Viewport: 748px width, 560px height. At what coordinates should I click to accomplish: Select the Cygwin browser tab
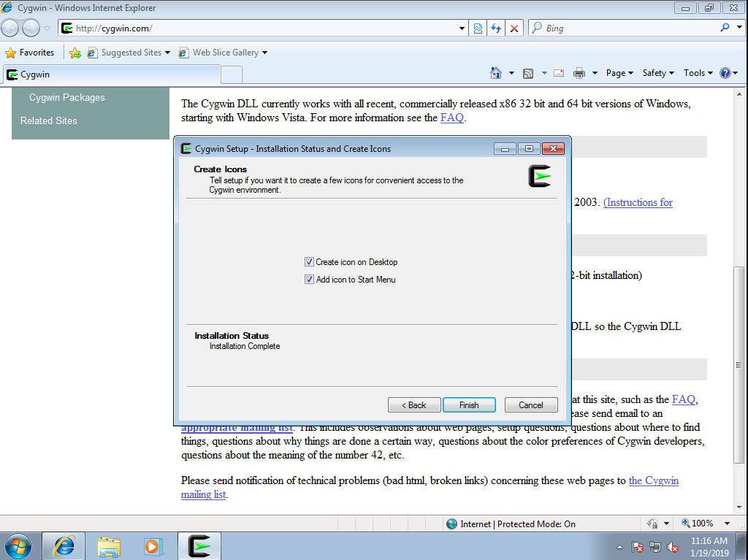[x=110, y=74]
